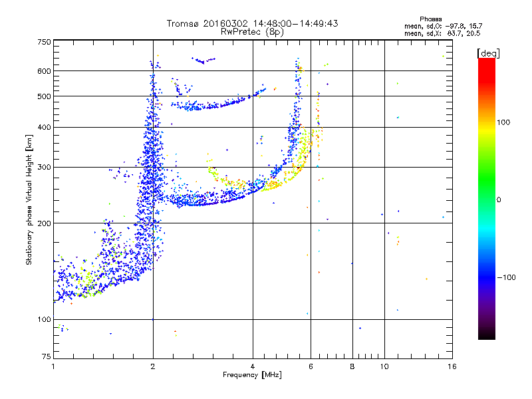Click the y-axis tick label '600'
The width and height of the screenshot is (532, 399).
tap(44, 71)
